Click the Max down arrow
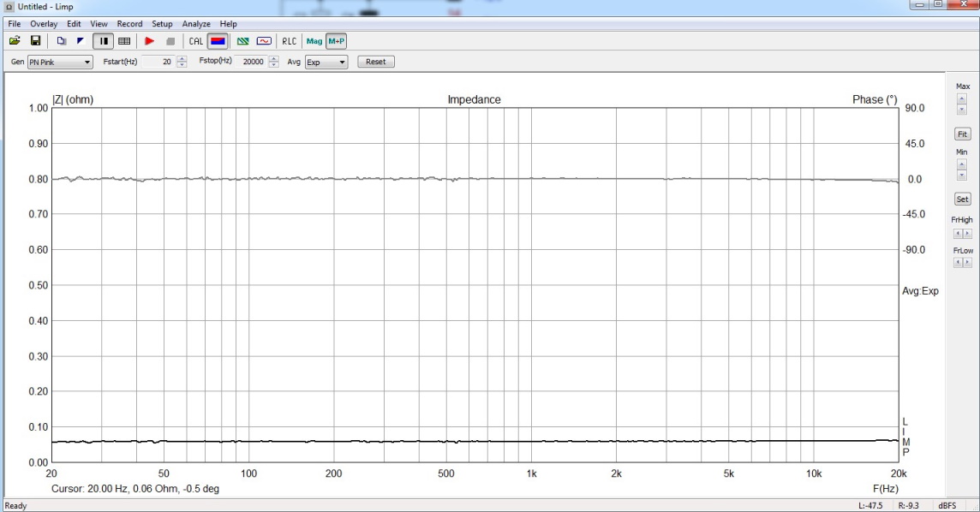Image resolution: width=980 pixels, height=512 pixels. coord(962,110)
